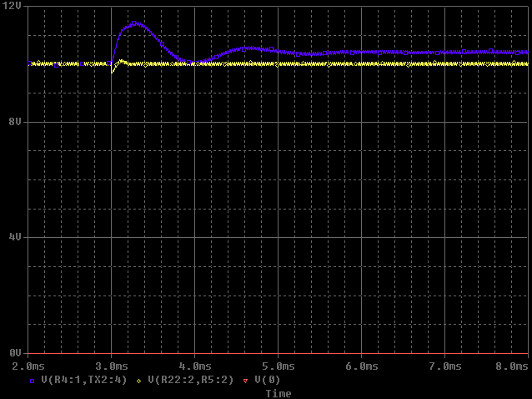The width and height of the screenshot is (532, 399).
Task: Click the red triangle marker for V(0)
Action: point(246,381)
